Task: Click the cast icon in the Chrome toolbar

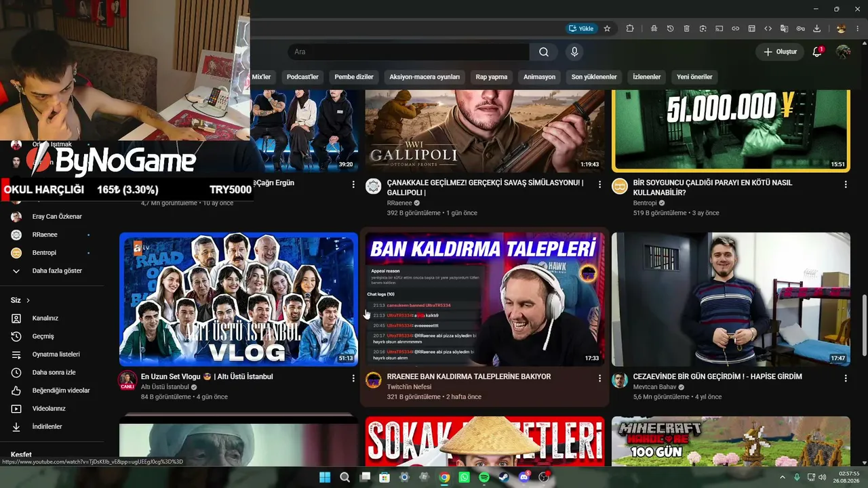Action: coord(719,28)
